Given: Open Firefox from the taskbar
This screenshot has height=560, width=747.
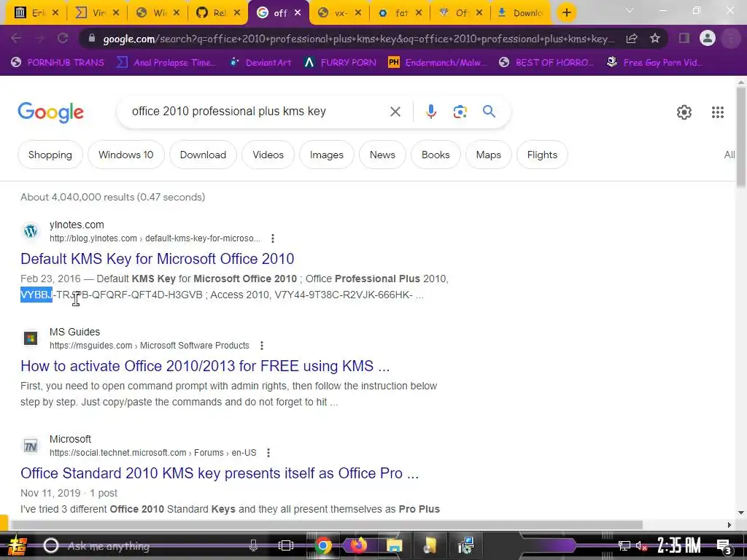Looking at the screenshot, I should [x=358, y=545].
